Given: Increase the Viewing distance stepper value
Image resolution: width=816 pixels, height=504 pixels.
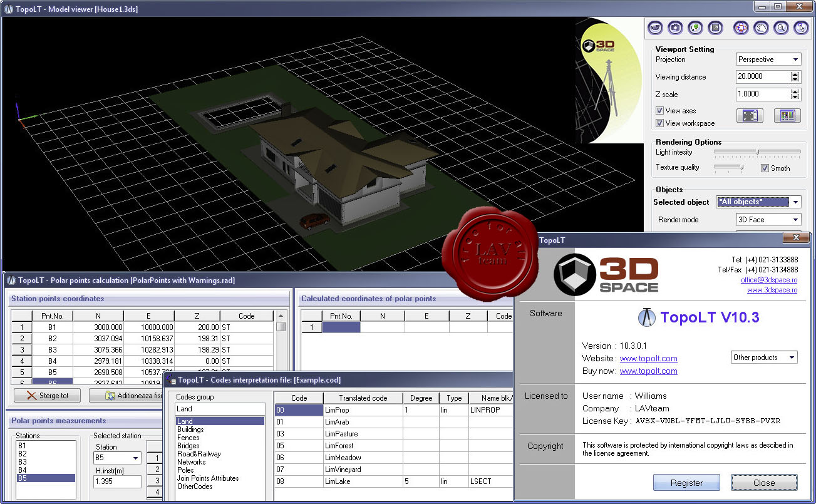Looking at the screenshot, I should coord(795,74).
